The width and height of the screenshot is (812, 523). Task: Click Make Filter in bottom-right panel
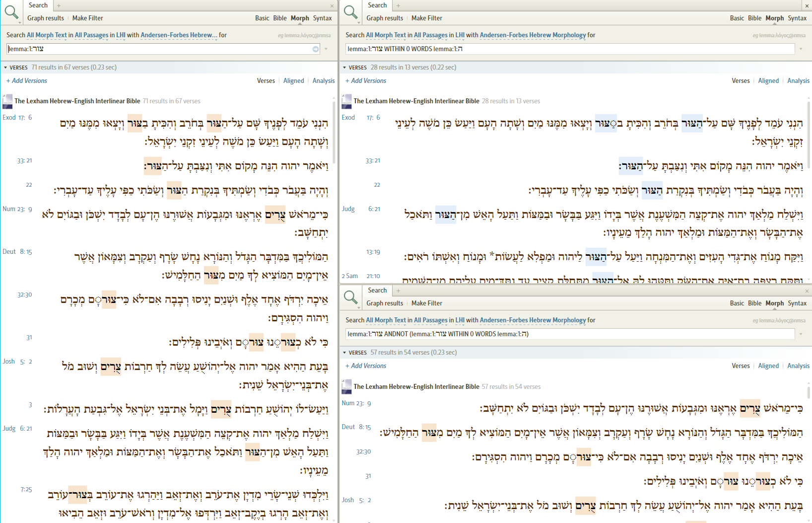coord(427,303)
